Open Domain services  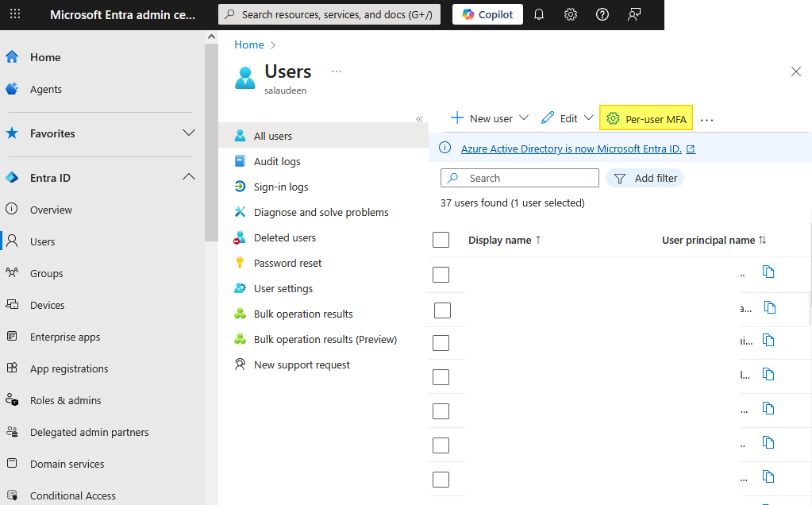pos(67,464)
